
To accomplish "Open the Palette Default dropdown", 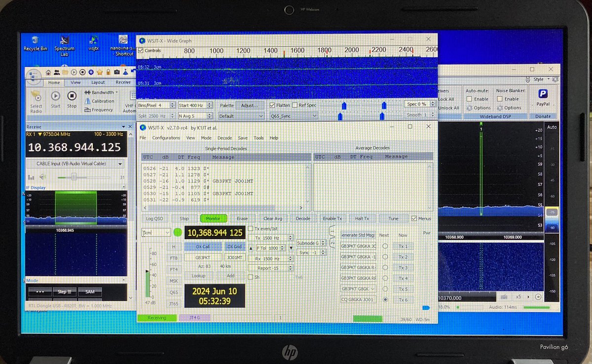I will 241,115.
